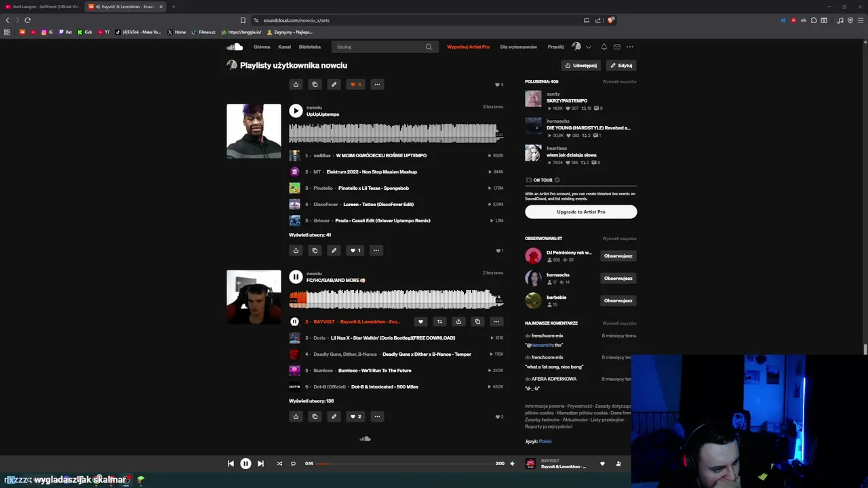Viewport: 868px width, 488px height.
Task: Follow RAYVOLT from player bar icon
Action: 618,464
